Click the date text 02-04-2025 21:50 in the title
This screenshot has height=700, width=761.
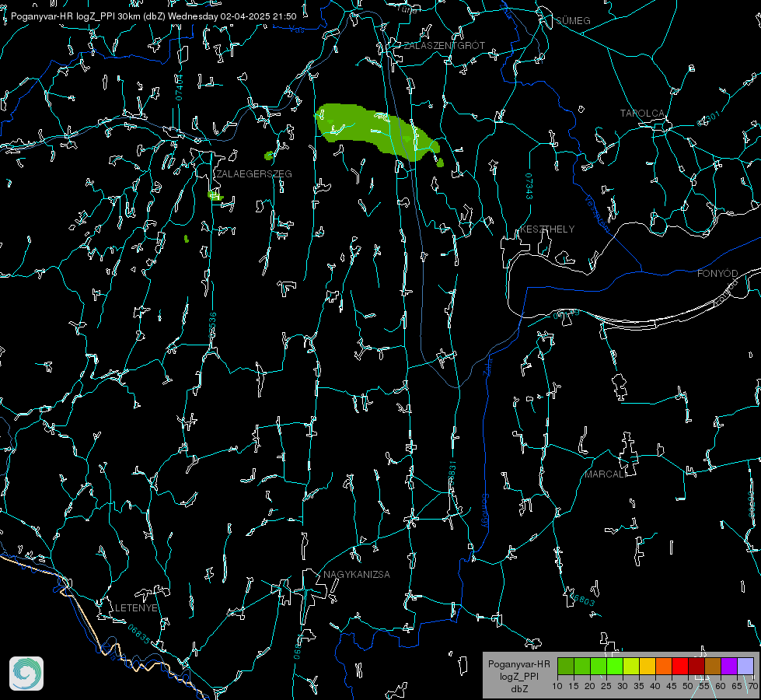(x=258, y=16)
